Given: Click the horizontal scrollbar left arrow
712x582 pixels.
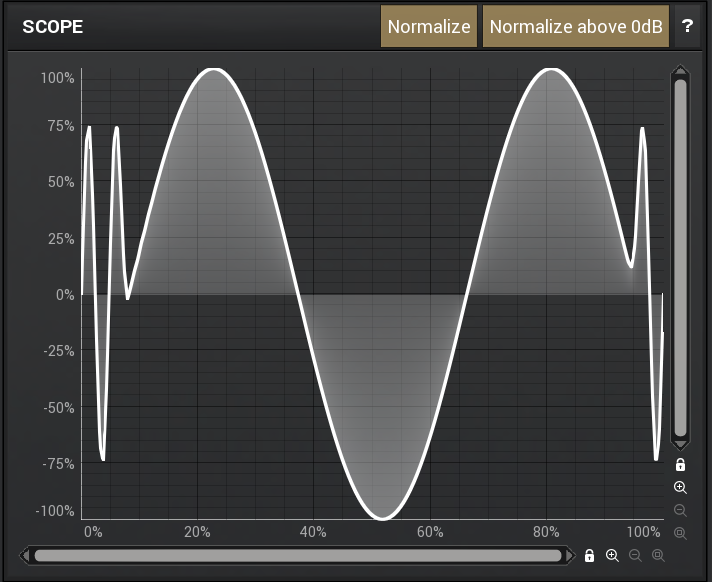Looking at the screenshot, I should (x=25, y=555).
